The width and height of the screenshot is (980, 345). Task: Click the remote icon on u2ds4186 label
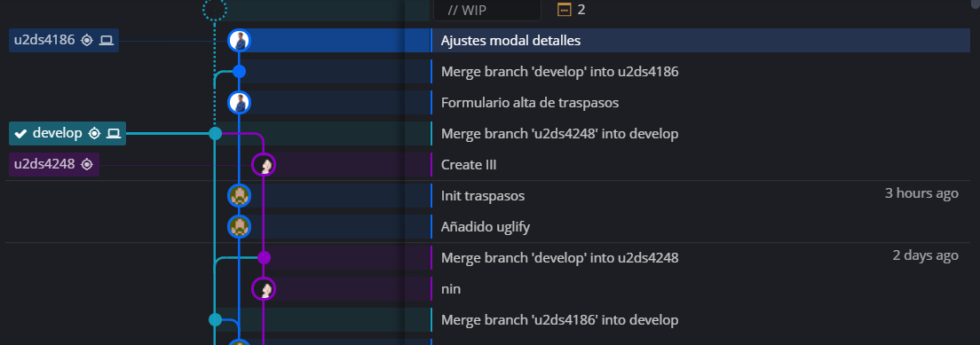tap(87, 41)
